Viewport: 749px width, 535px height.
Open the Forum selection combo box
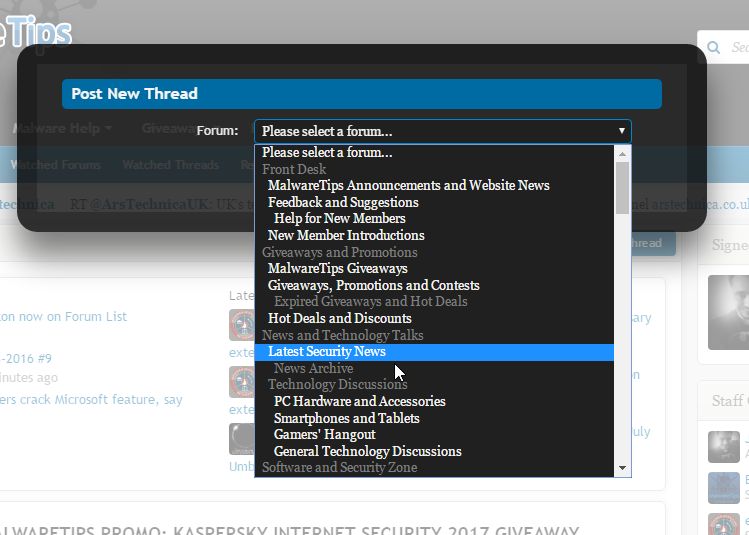[x=443, y=131]
